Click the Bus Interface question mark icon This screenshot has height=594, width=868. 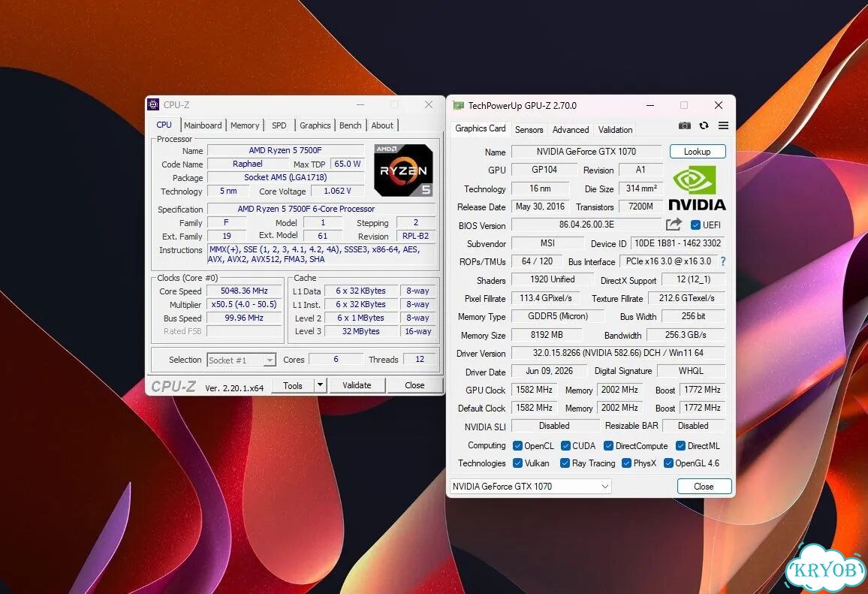pyautogui.click(x=723, y=261)
